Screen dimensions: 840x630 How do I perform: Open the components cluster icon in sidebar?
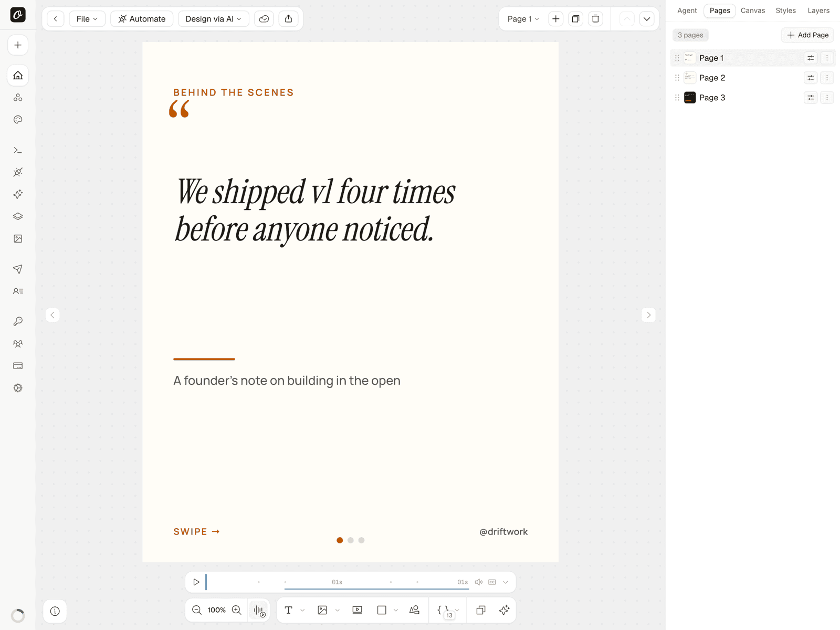pyautogui.click(x=18, y=98)
